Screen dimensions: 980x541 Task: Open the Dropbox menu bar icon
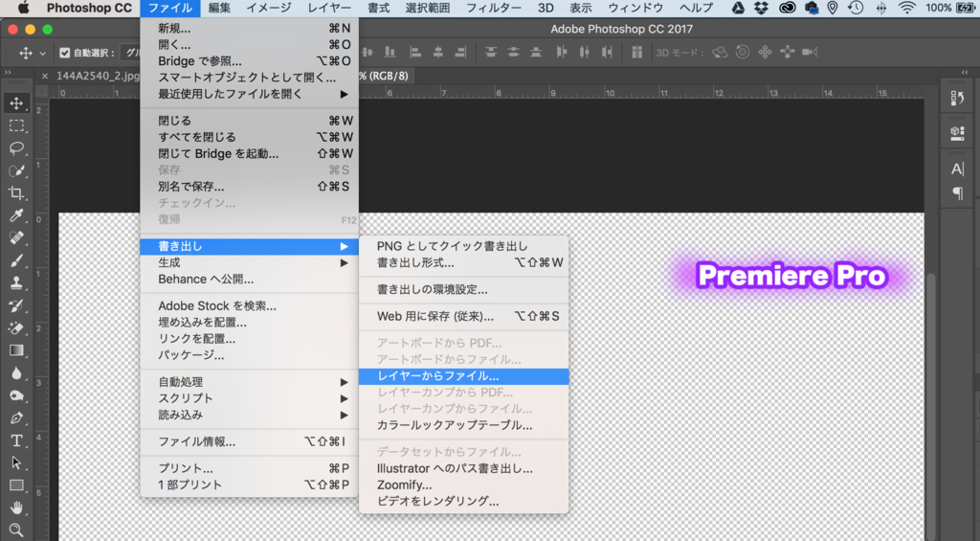pos(761,8)
